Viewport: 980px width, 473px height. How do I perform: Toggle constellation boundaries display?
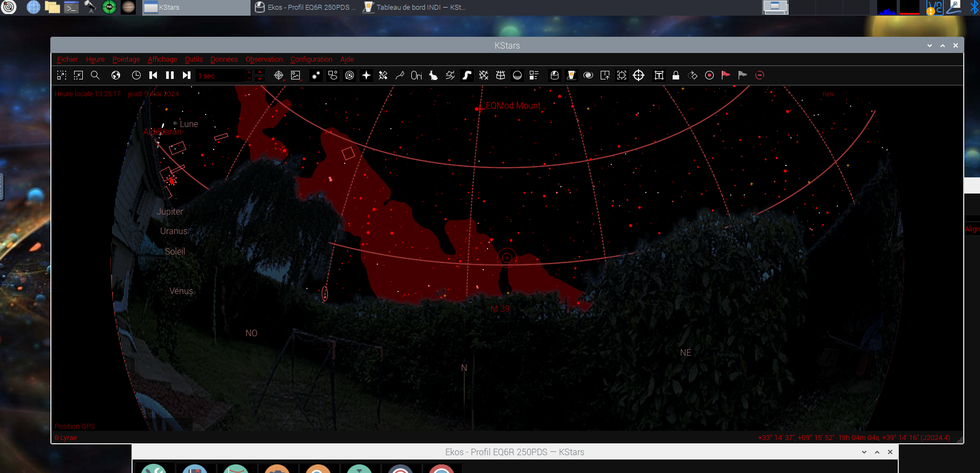(450, 76)
